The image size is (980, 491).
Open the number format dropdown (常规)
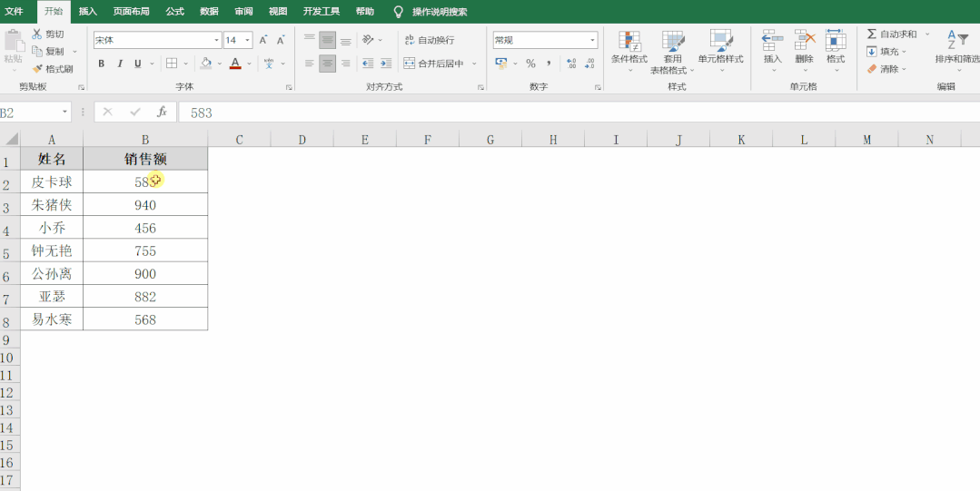tap(592, 40)
